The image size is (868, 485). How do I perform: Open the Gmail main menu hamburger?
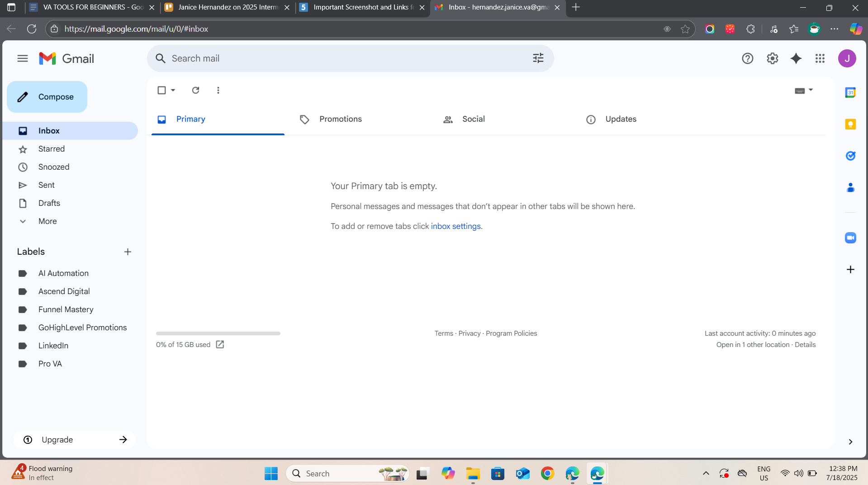(23, 58)
